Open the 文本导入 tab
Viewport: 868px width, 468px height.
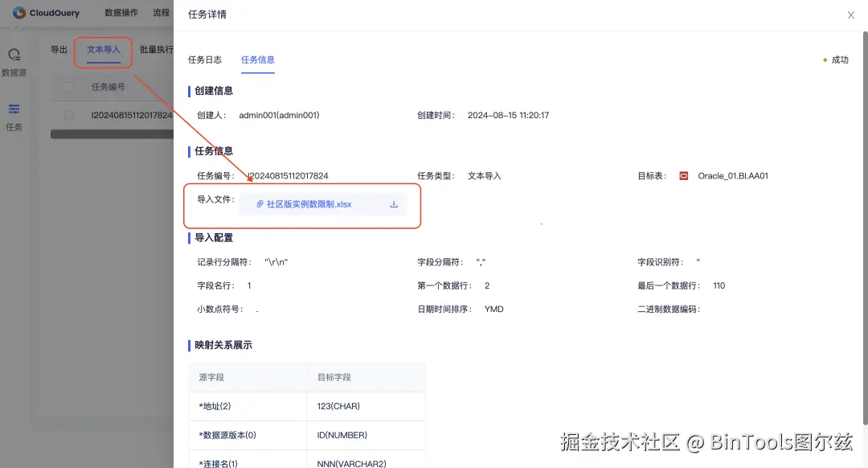pos(103,49)
